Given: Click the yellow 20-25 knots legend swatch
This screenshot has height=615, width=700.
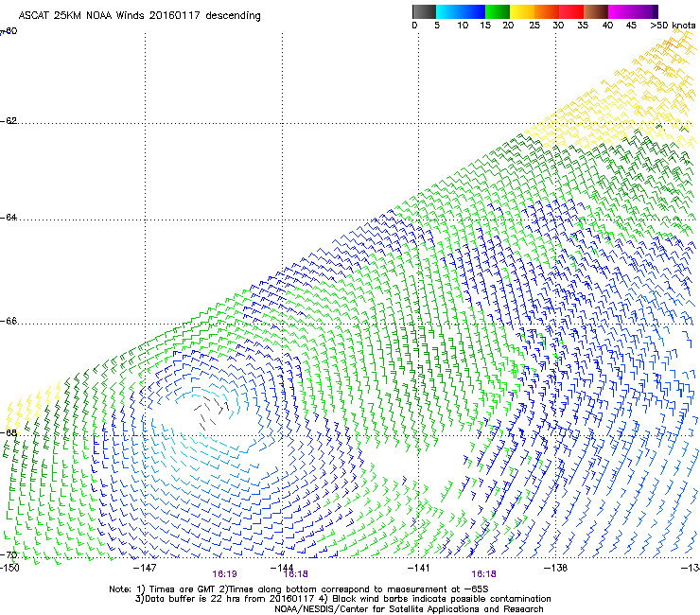Looking at the screenshot, I should [522, 11].
